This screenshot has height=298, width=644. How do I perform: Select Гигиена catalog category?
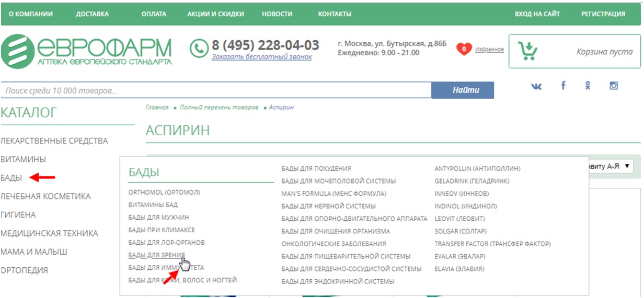pyautogui.click(x=18, y=214)
